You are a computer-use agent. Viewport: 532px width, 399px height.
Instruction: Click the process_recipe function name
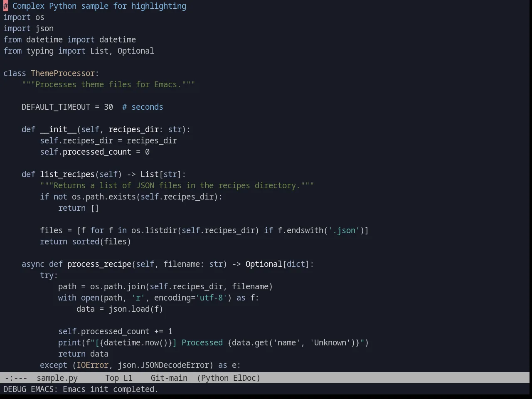(x=99, y=264)
